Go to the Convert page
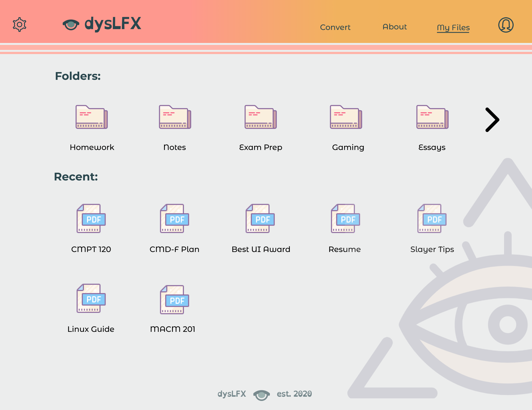 click(335, 27)
